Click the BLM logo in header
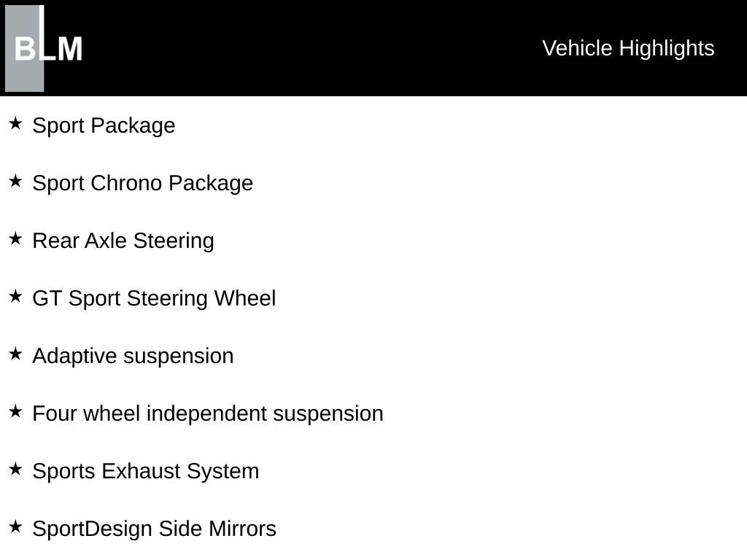Screen dimensions: 747x560 click(x=44, y=48)
